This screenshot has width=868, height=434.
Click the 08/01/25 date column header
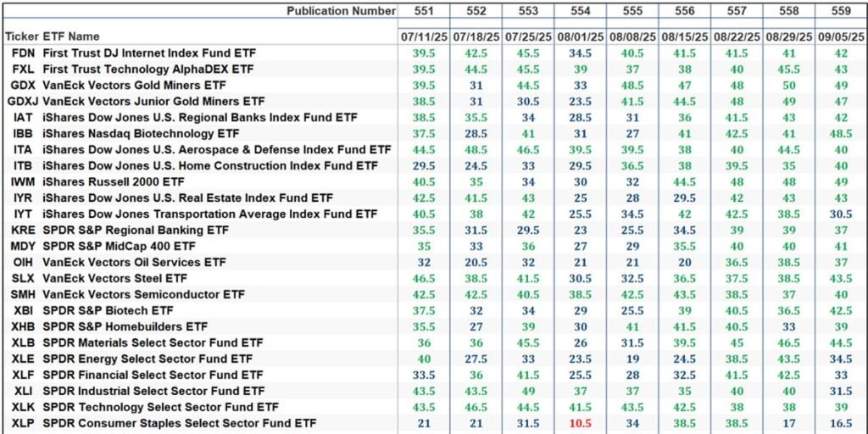[x=580, y=37]
